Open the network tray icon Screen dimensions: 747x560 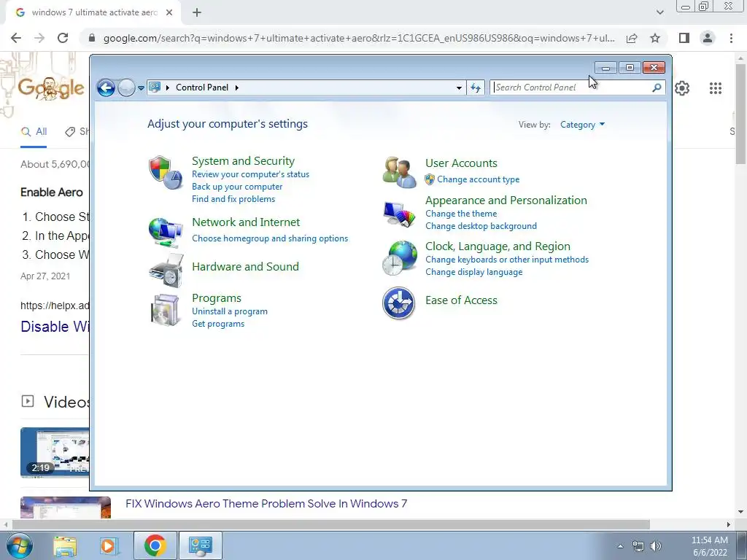click(x=638, y=545)
